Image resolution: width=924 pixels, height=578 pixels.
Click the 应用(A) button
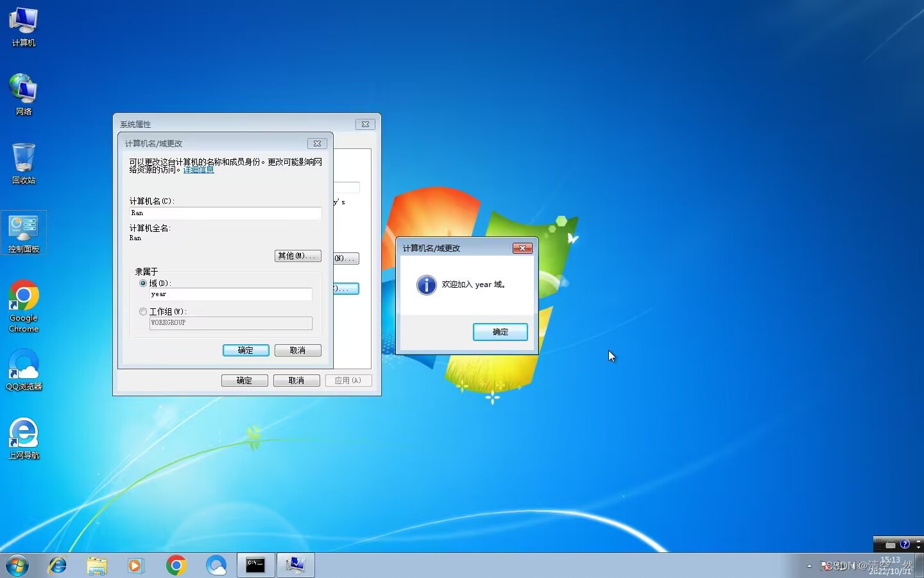tap(348, 381)
